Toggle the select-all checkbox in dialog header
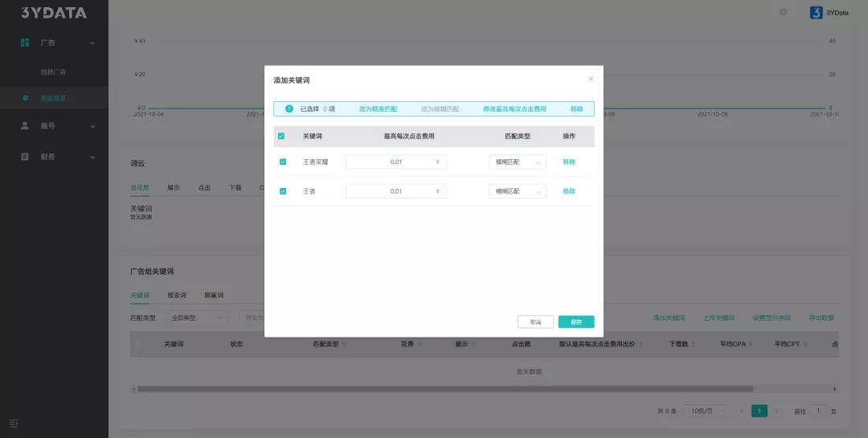 (x=281, y=136)
